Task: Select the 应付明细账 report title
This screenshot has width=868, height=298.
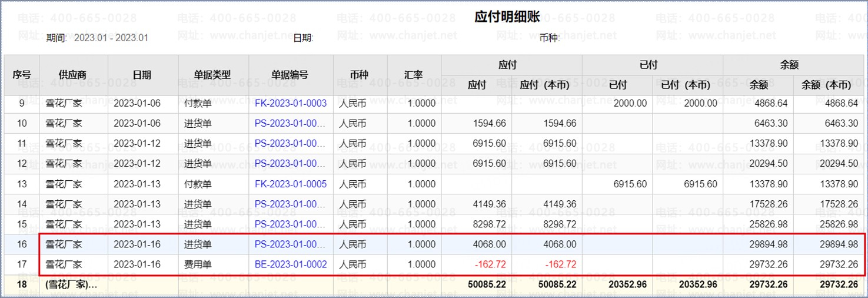Action: tap(507, 16)
